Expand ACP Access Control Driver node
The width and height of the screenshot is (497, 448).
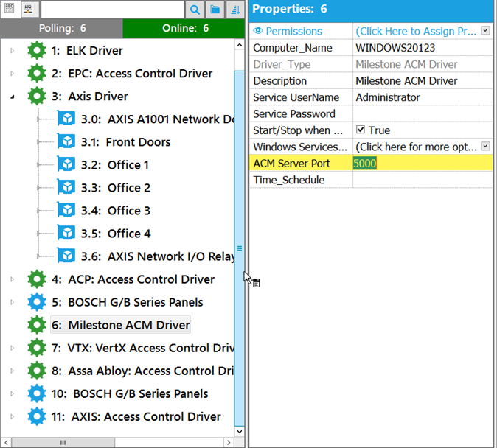pyautogui.click(x=12, y=279)
